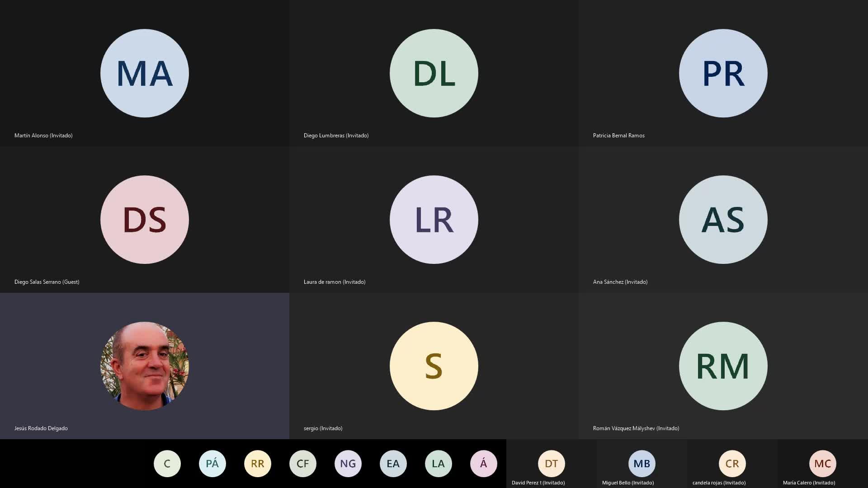868x488 pixels.
Task: Click the Á overflow participant avatar
Action: click(484, 464)
